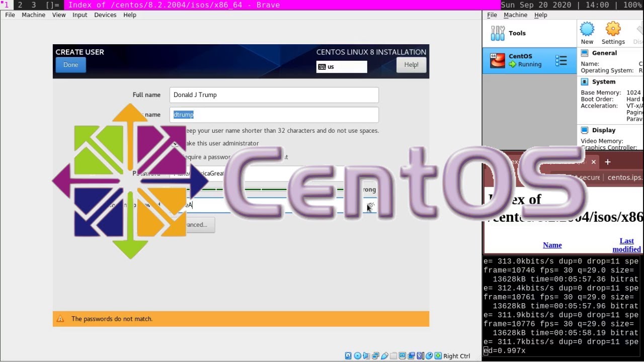Click 'Boot Order:' label in VirtualBox
The image size is (644, 362).
click(x=597, y=99)
